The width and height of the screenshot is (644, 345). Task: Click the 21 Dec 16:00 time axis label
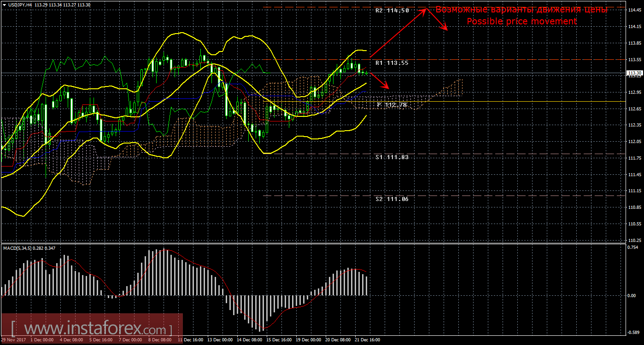pos(367,340)
